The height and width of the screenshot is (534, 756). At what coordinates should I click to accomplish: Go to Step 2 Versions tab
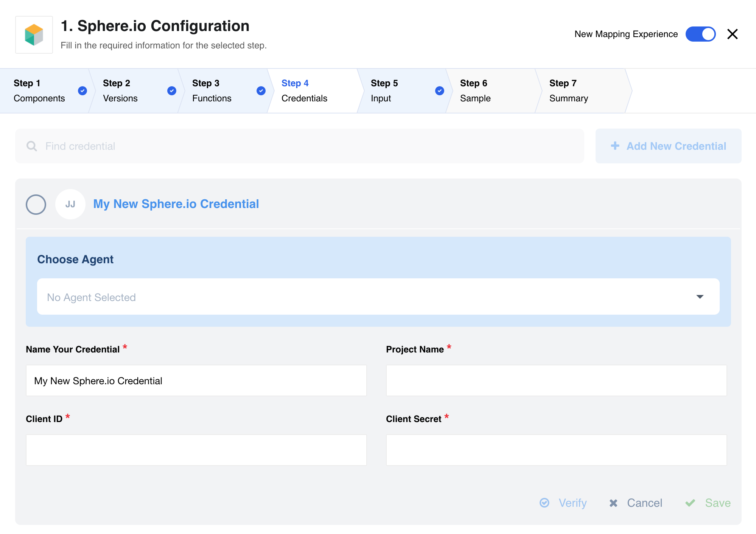134,91
